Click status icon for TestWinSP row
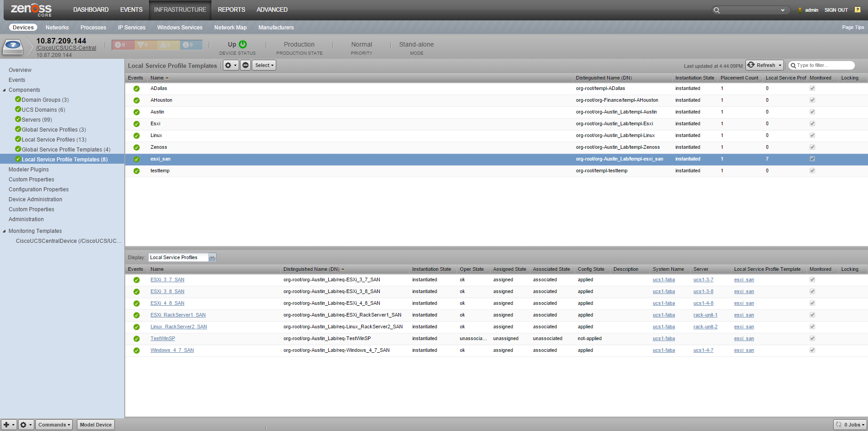The height and width of the screenshot is (431, 868). tap(137, 339)
